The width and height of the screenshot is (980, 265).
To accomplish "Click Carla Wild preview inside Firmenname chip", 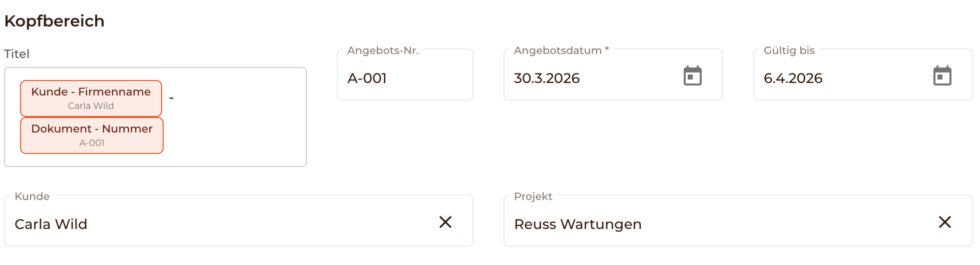I will coord(91,106).
